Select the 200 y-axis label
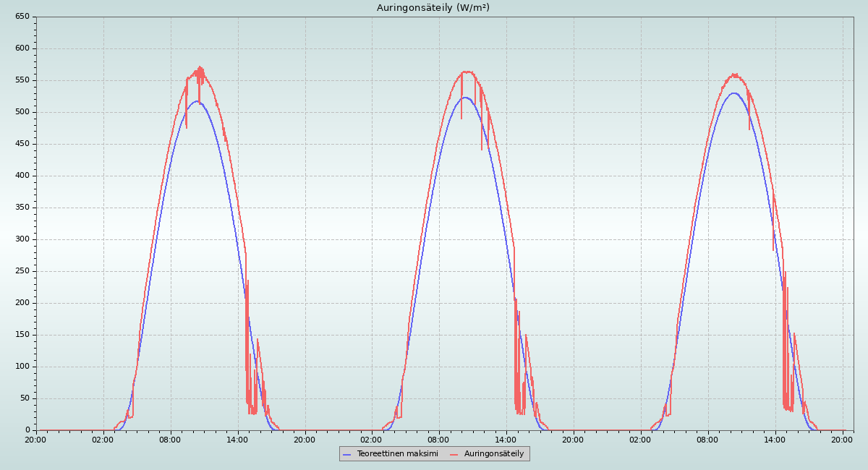The width and height of the screenshot is (868, 470). [x=22, y=303]
